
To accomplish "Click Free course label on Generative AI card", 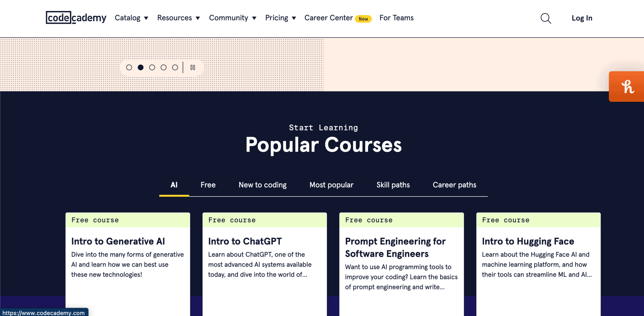I will tap(95, 220).
